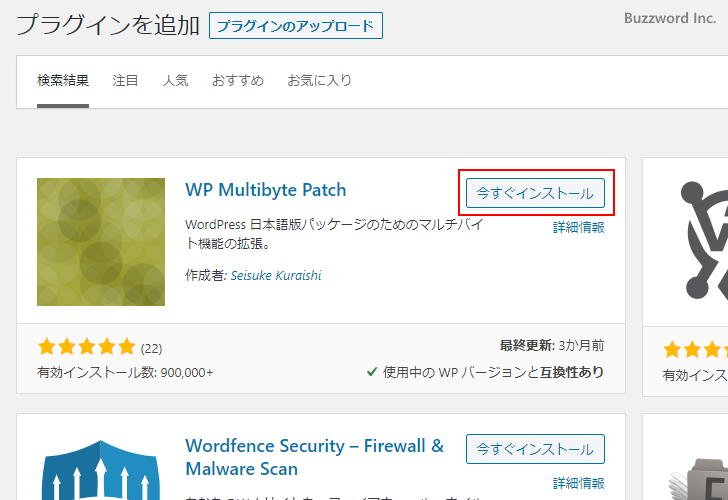Viewport: 728px width, 500px height.
Task: Open the 注目 tab
Action: click(125, 81)
